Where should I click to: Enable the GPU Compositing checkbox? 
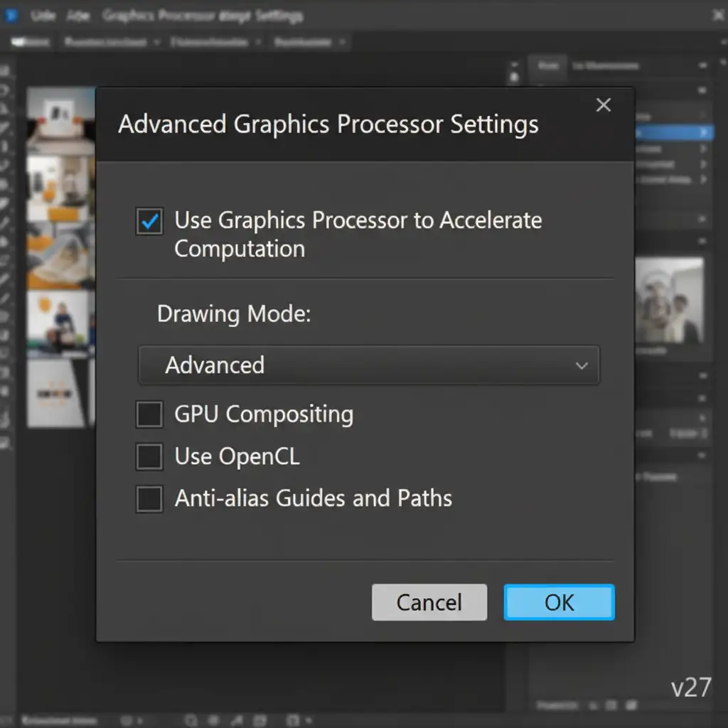click(x=149, y=414)
